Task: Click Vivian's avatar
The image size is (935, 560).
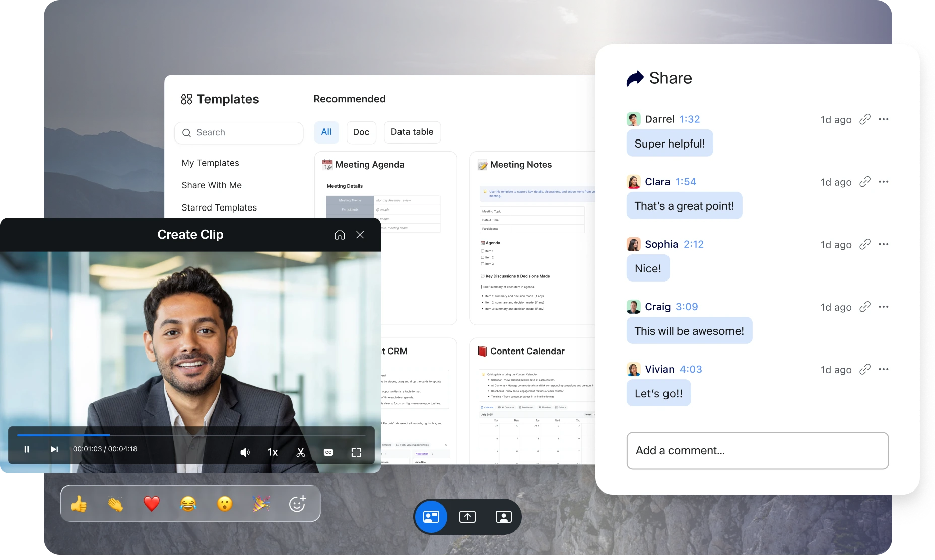Action: 634,369
